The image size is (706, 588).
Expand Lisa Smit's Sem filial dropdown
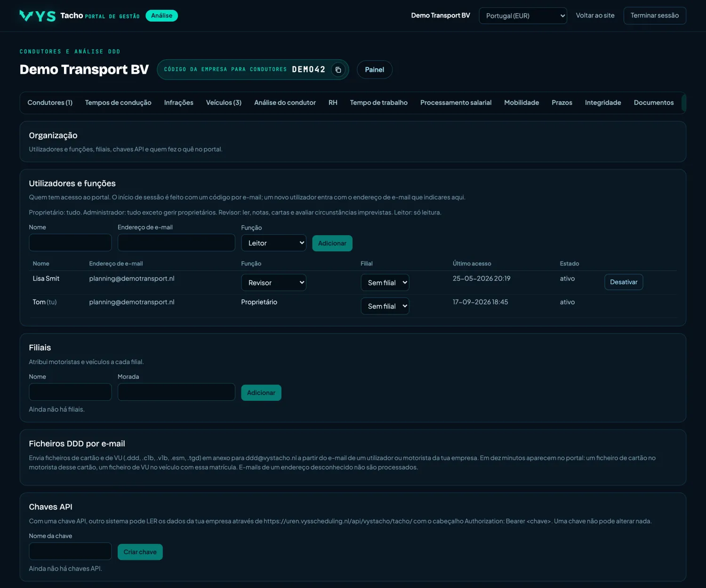point(385,283)
